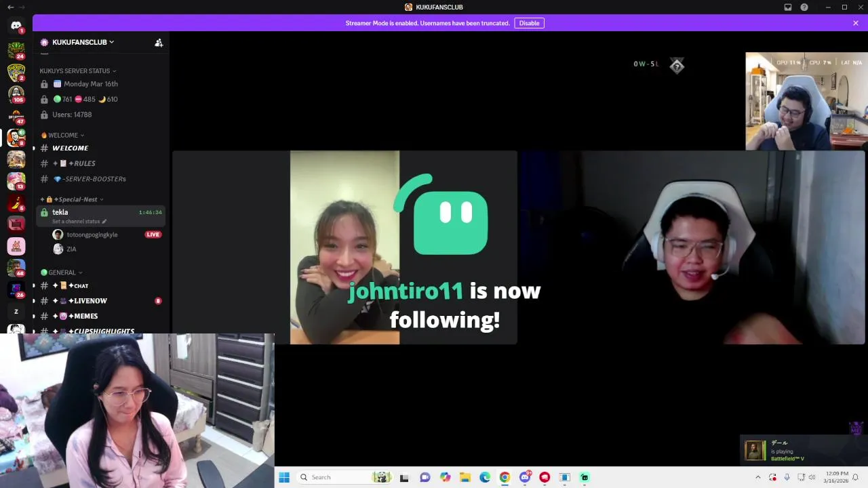Open the Discord help icon
The height and width of the screenshot is (488, 868).
coord(804,7)
